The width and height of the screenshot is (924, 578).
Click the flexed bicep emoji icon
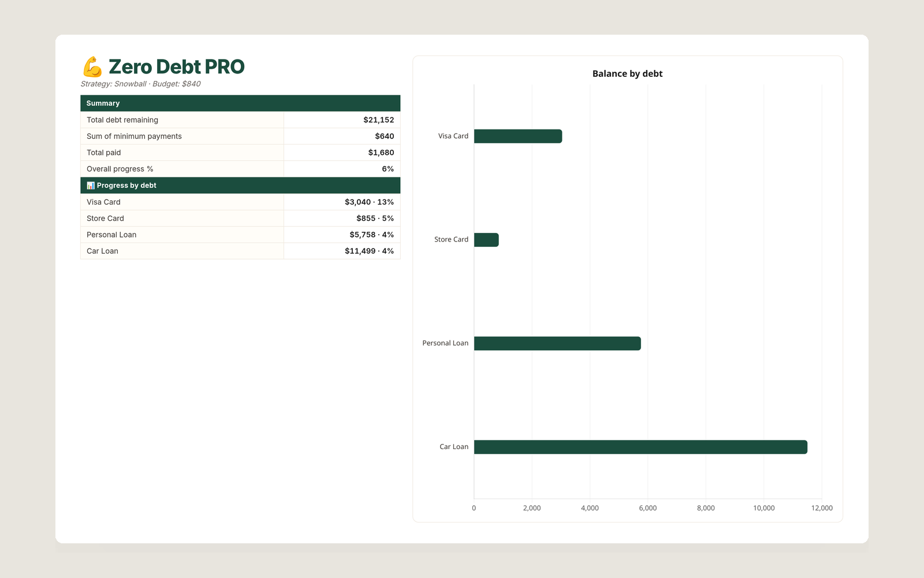point(92,67)
